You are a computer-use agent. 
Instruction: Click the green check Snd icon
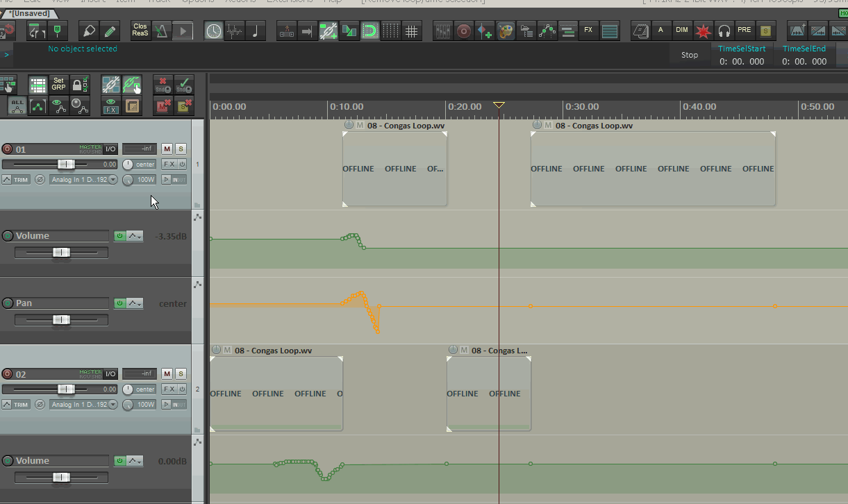tap(184, 85)
